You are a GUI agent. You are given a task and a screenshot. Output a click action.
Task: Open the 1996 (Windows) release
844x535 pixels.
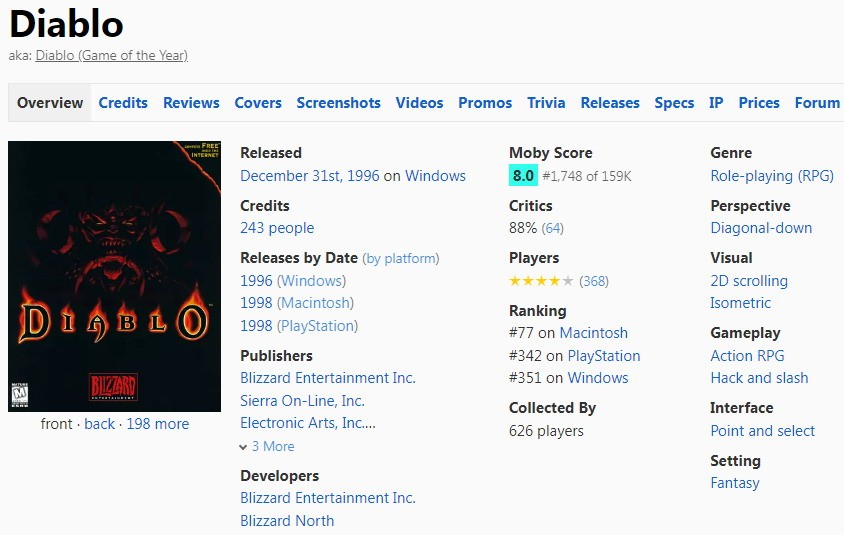pyautogui.click(x=293, y=281)
